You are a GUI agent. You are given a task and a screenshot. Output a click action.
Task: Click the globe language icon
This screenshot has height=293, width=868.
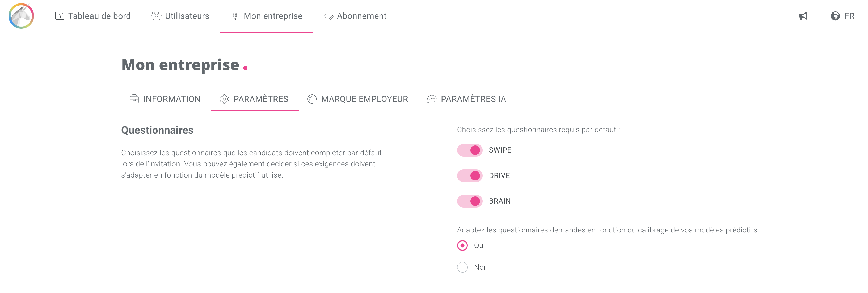click(x=835, y=16)
